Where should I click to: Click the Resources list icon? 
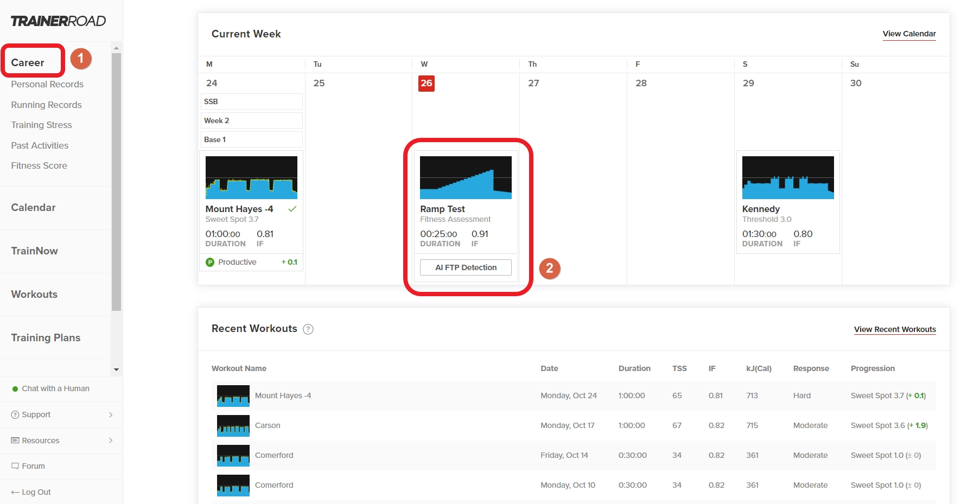coord(15,441)
